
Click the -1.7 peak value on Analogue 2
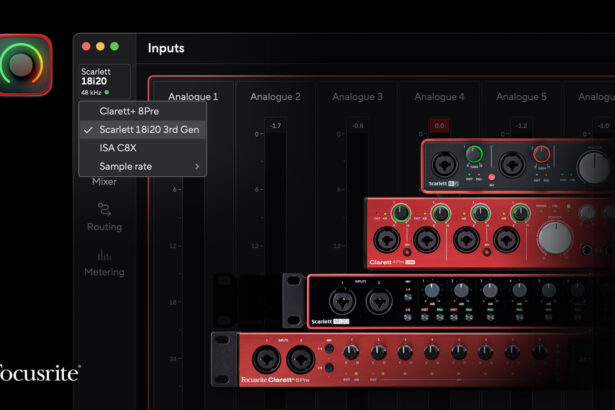[x=275, y=126]
